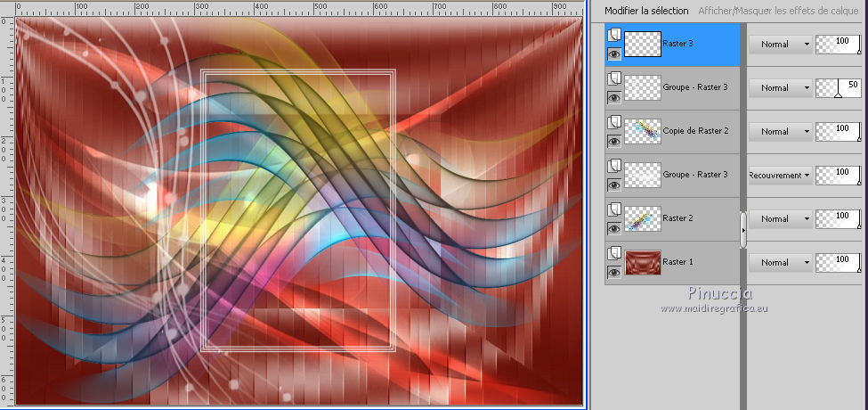This screenshot has height=410, width=868.
Task: Select the Raster 3 layer thumbnail
Action: point(643,44)
